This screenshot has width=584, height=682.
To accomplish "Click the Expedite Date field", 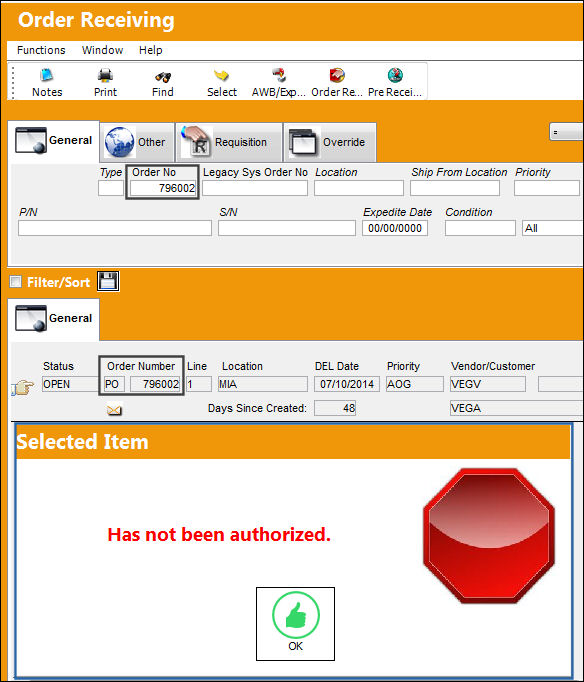I will [395, 228].
